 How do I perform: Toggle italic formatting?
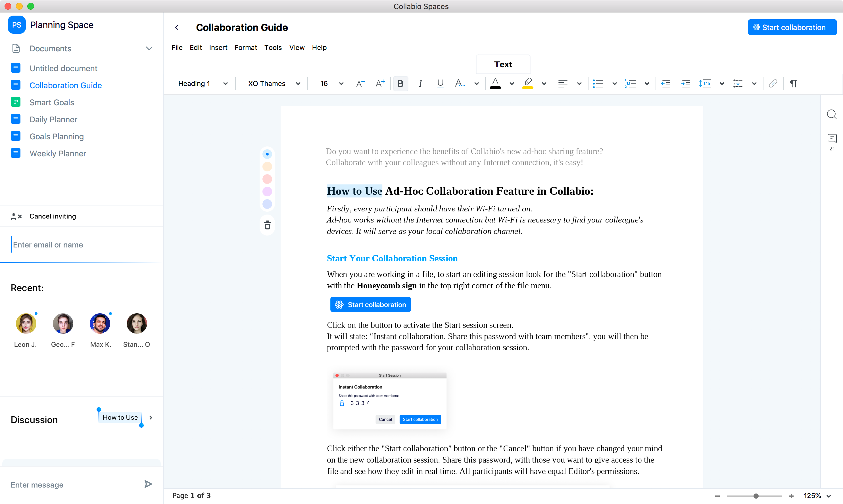pos(420,83)
